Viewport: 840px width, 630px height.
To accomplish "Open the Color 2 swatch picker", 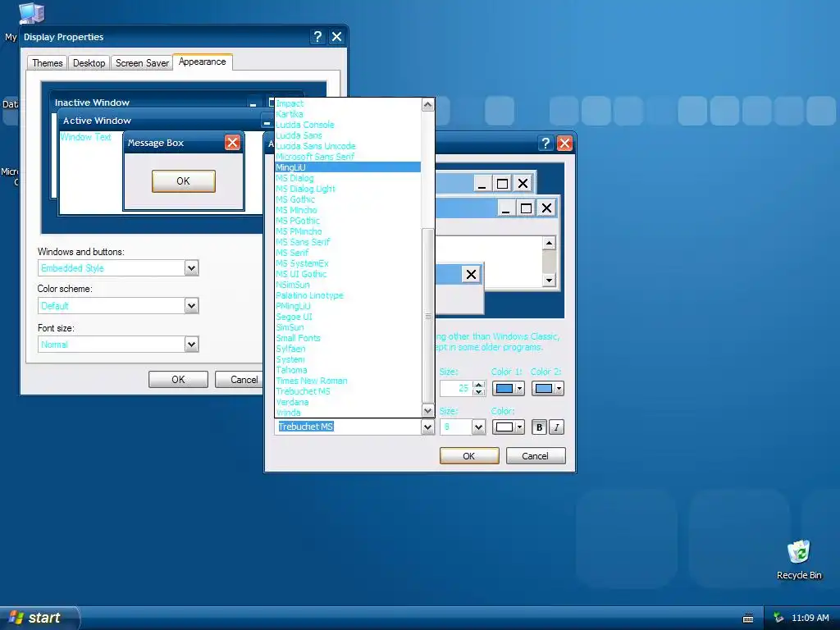I will click(547, 388).
